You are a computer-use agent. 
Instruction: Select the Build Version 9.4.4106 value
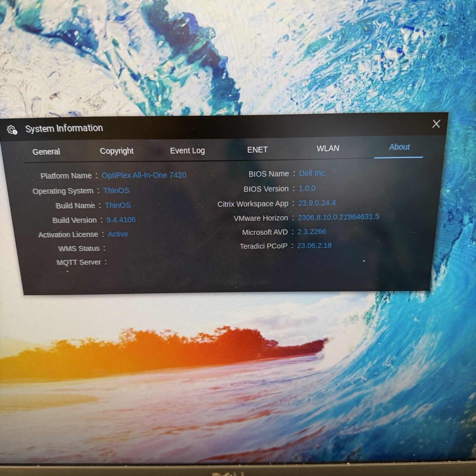click(x=121, y=220)
